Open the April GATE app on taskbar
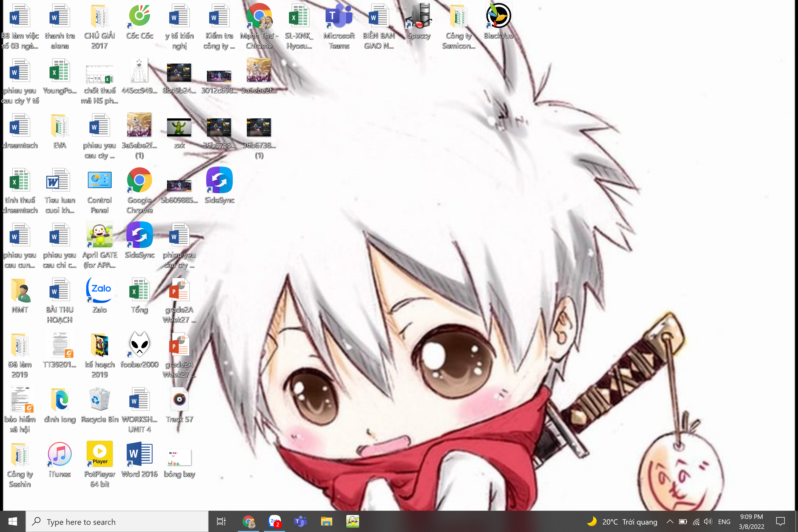The height and width of the screenshot is (532, 798). pyautogui.click(x=352, y=521)
